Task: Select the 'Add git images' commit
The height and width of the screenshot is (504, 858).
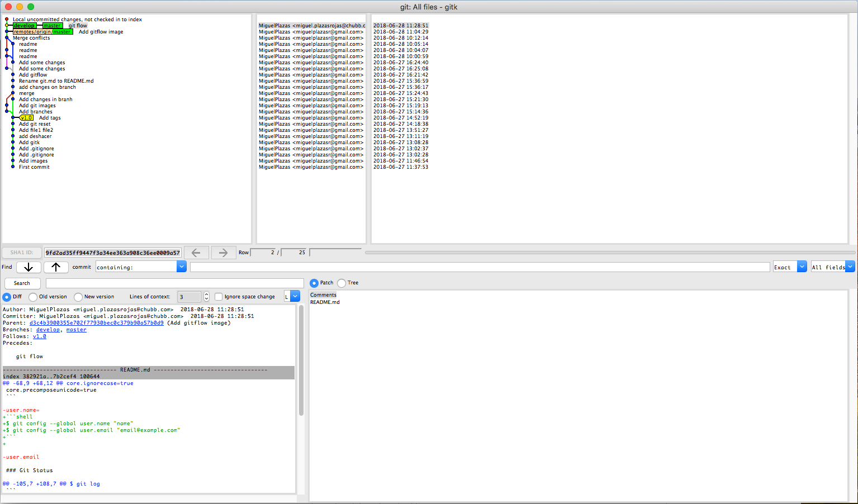Action: [37, 106]
